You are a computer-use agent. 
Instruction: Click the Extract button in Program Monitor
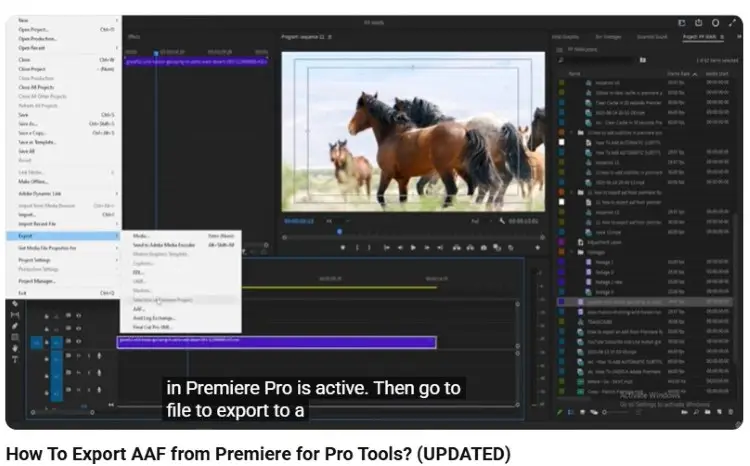[x=471, y=247]
